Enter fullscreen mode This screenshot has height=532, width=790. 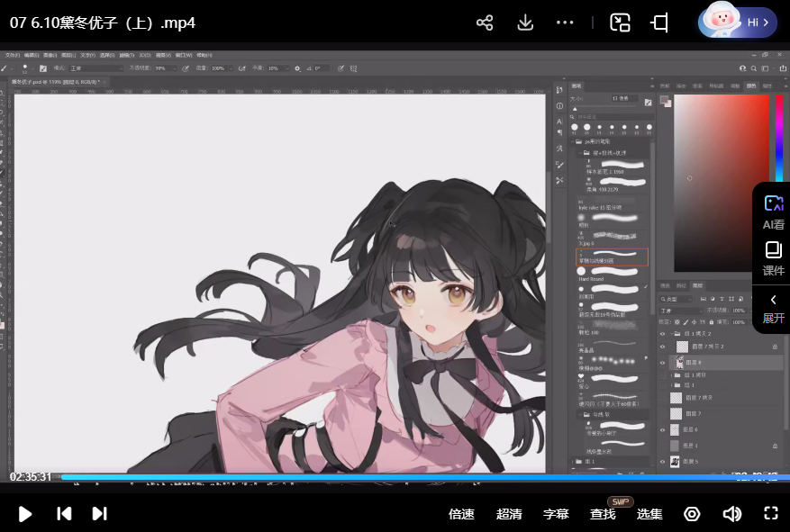(x=770, y=513)
